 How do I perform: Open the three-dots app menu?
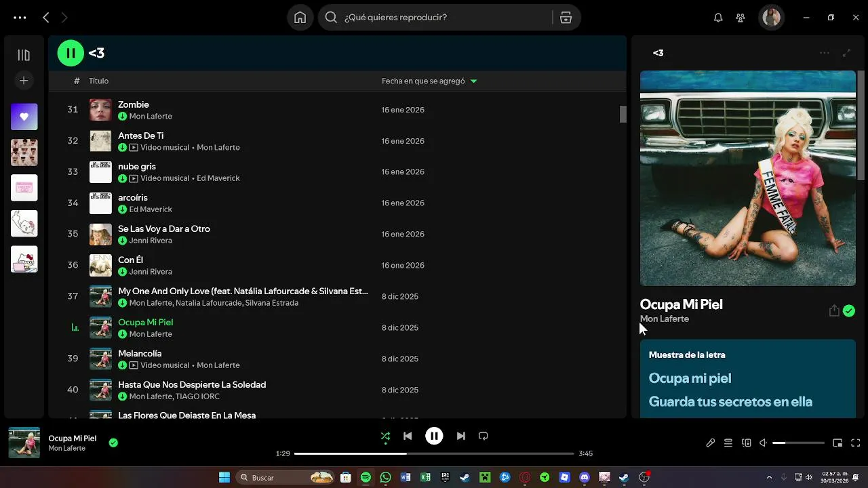[20, 18]
